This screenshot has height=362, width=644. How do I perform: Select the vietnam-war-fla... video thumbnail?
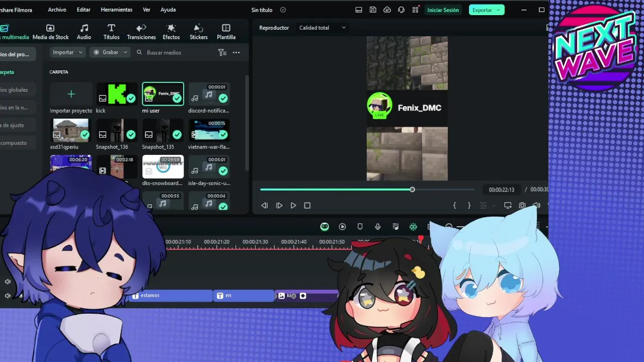point(209,130)
